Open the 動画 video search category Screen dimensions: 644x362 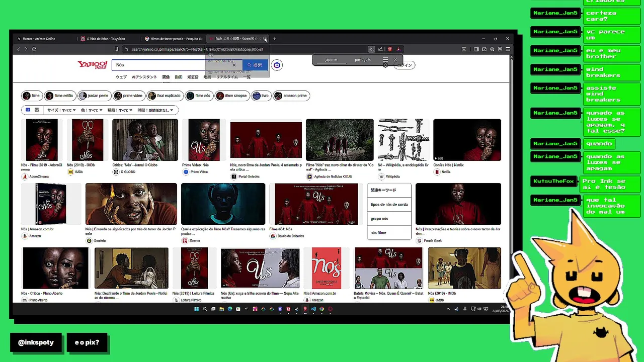click(179, 77)
